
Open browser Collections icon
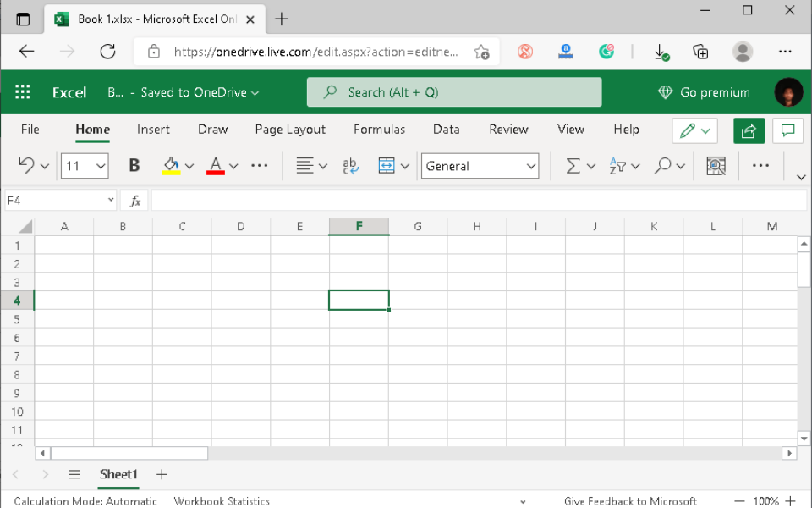700,52
